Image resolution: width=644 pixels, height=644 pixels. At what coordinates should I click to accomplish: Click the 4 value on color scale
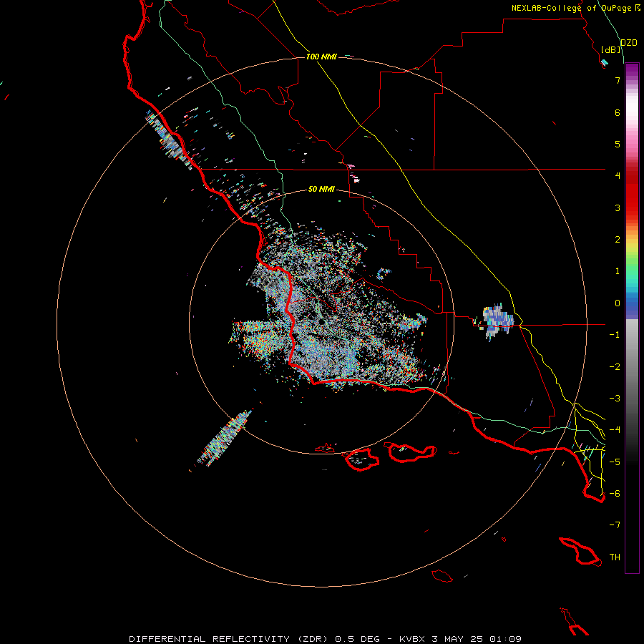tap(618, 176)
